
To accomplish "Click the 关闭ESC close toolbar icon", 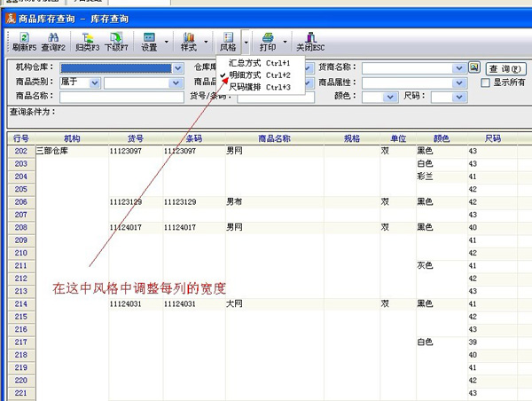I will point(309,41).
